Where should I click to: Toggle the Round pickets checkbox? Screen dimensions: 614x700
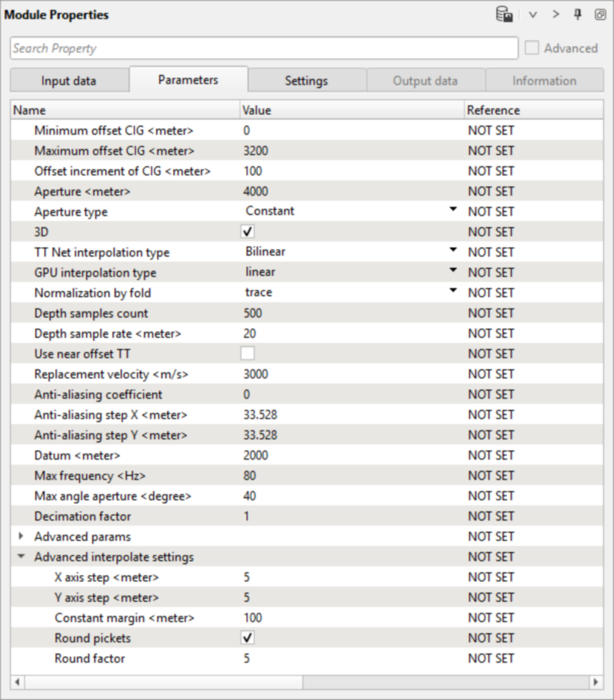[248, 638]
